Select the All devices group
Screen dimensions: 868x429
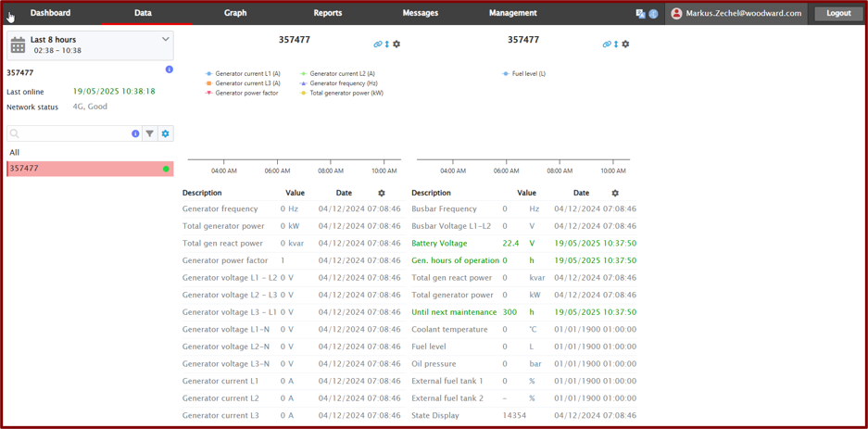[x=15, y=153]
